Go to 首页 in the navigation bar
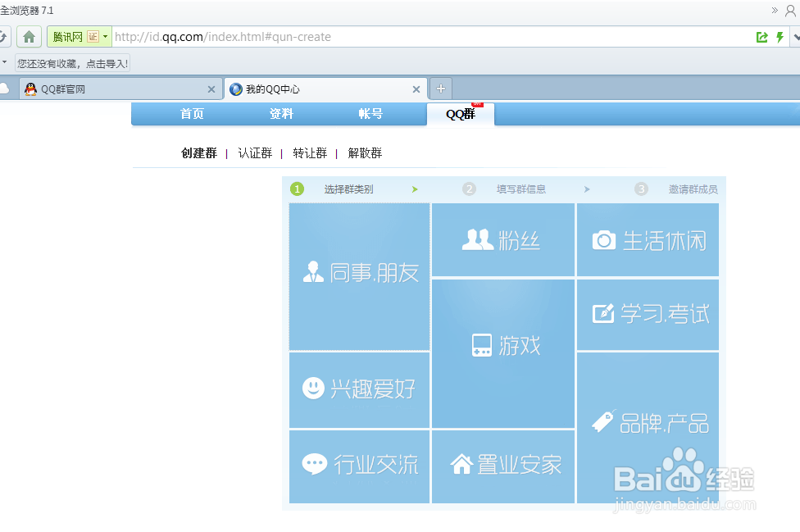800x532 pixels. tap(192, 114)
